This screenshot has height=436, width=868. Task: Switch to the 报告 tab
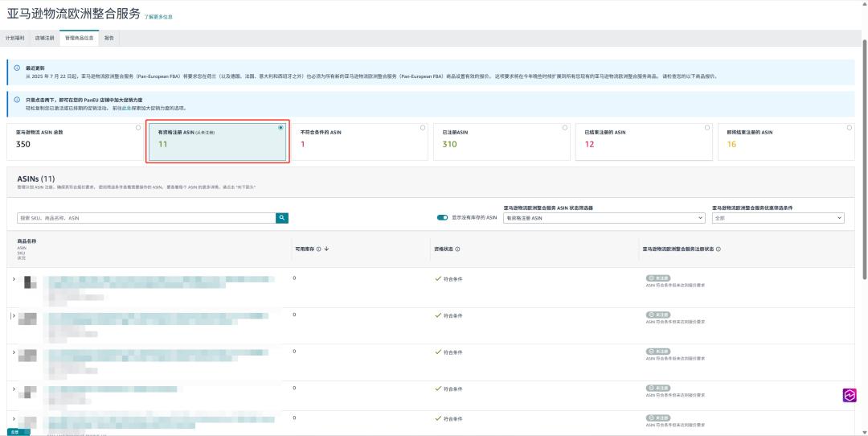pyautogui.click(x=109, y=39)
